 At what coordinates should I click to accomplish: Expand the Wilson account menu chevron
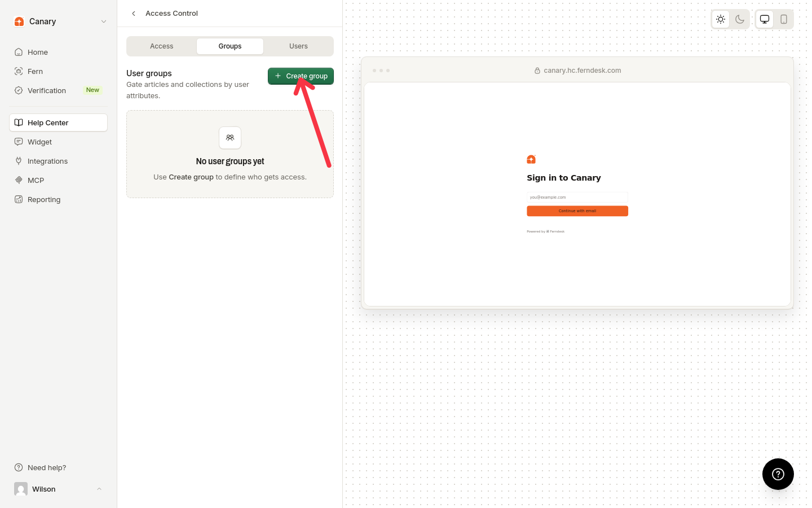click(x=99, y=489)
